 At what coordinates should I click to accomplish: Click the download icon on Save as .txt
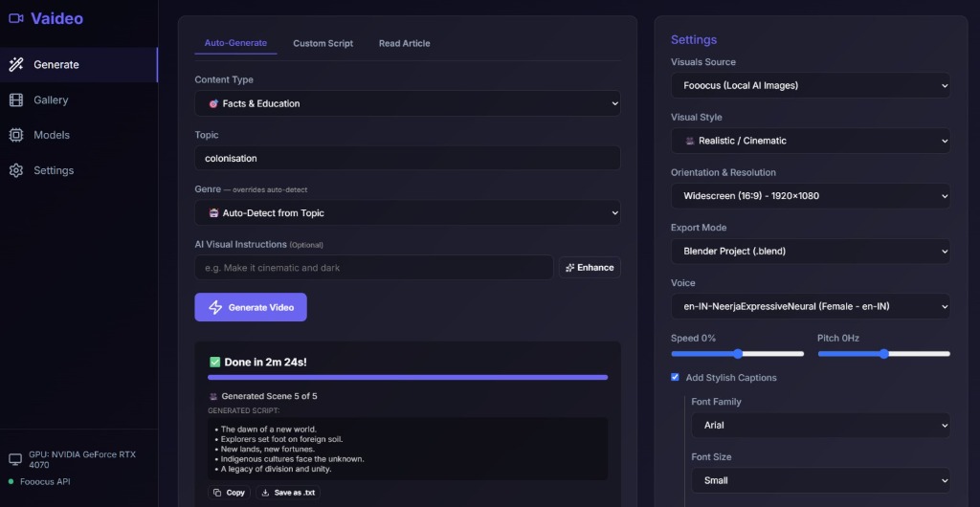click(266, 493)
